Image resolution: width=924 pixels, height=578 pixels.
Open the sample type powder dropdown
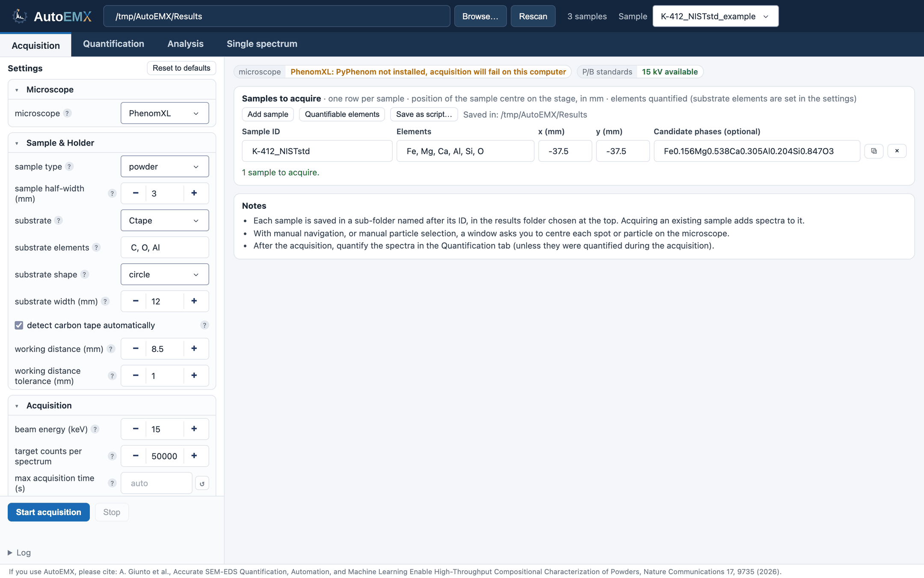165,167
